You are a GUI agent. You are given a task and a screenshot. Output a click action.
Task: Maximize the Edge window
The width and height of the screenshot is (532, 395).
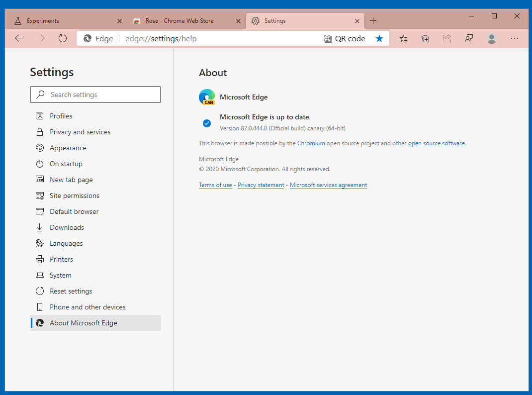click(494, 16)
